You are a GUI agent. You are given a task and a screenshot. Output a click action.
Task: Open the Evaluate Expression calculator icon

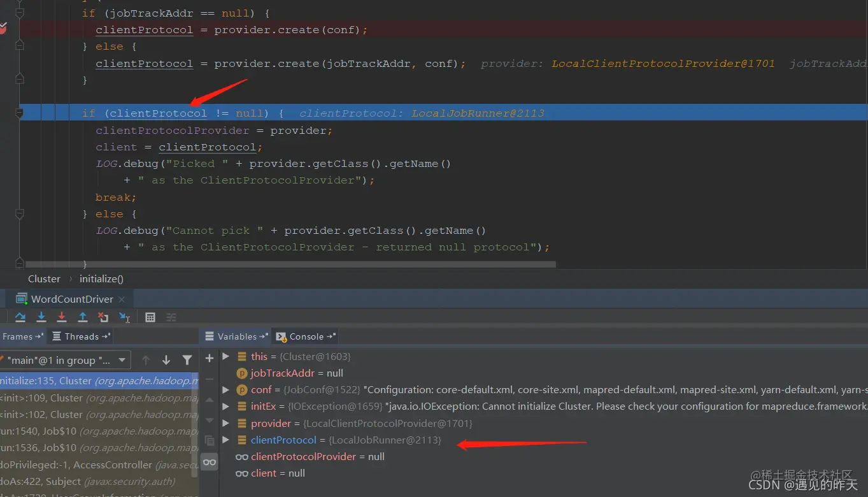coord(150,317)
